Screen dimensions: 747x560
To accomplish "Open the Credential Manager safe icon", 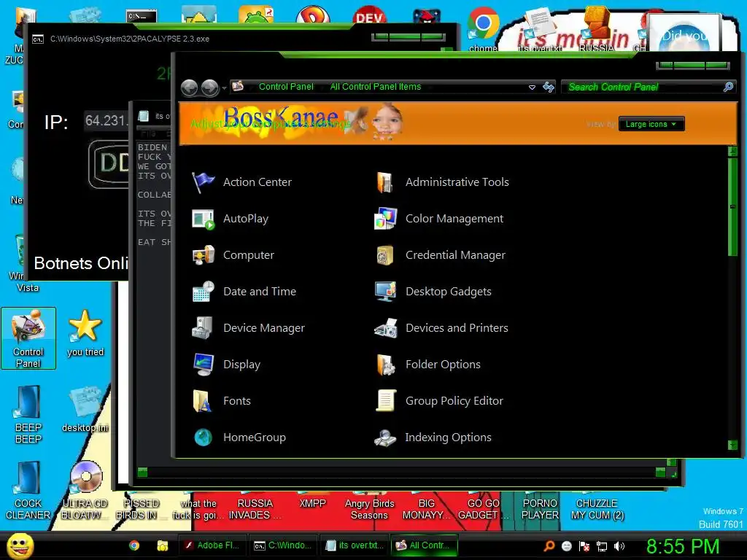I will click(x=385, y=255).
